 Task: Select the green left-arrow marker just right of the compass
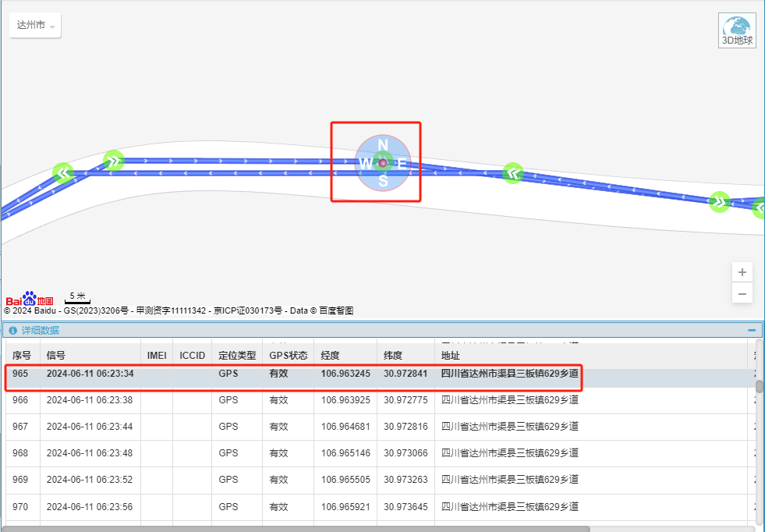pos(512,173)
